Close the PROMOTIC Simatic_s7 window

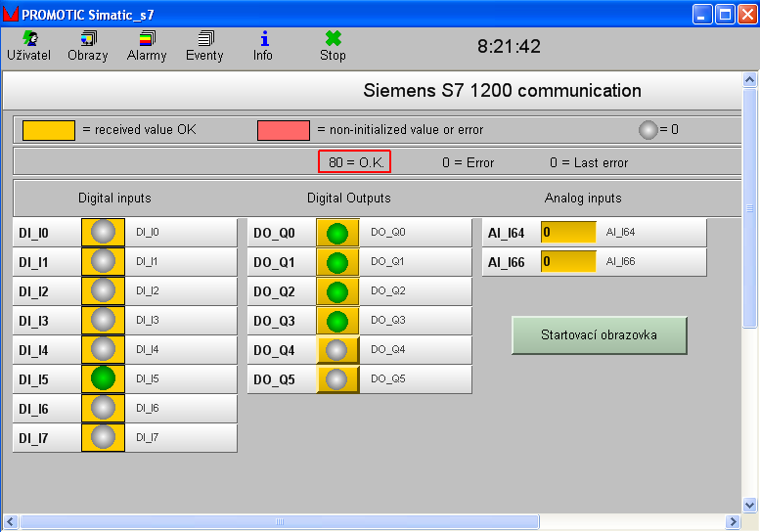pos(748,14)
